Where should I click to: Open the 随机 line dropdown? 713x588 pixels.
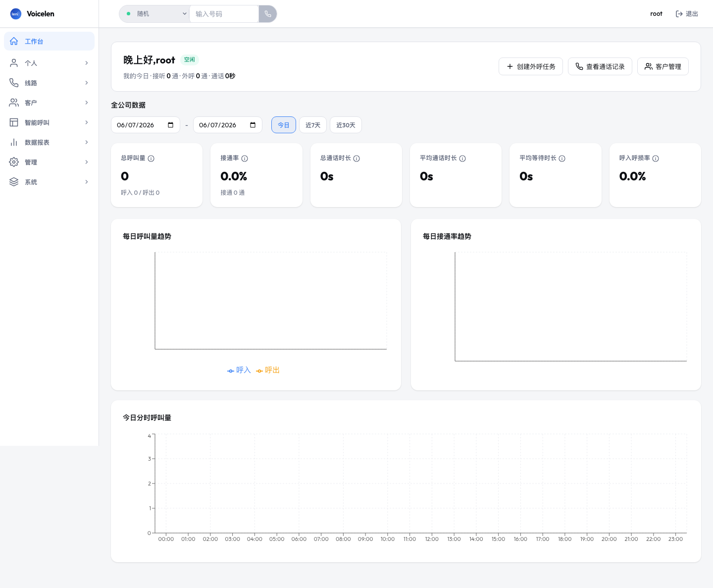point(154,14)
